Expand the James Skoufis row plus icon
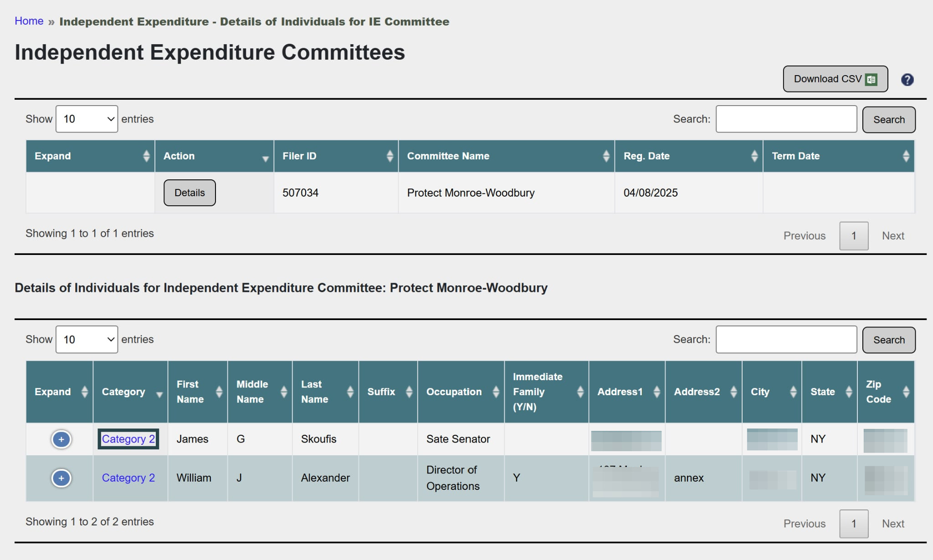 coord(61,439)
